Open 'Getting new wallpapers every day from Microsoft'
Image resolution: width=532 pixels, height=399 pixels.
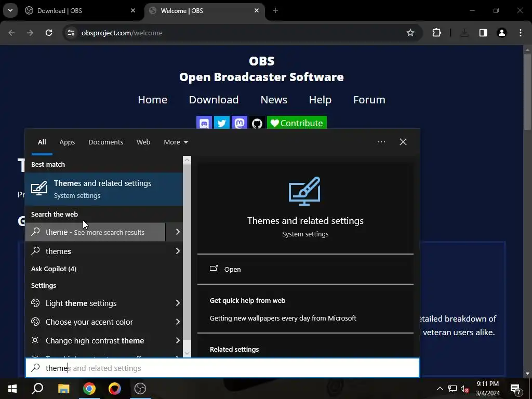283,318
